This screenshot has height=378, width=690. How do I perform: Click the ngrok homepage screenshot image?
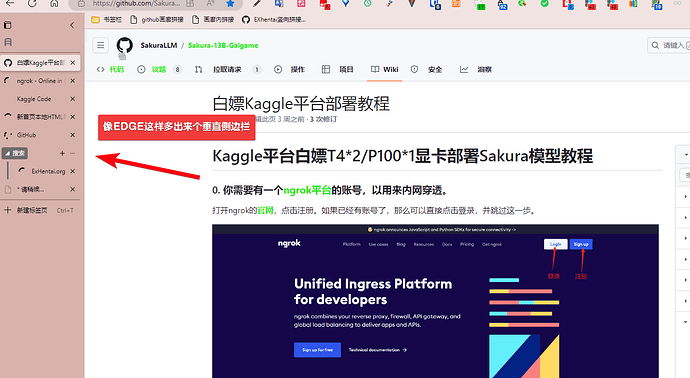click(x=435, y=301)
